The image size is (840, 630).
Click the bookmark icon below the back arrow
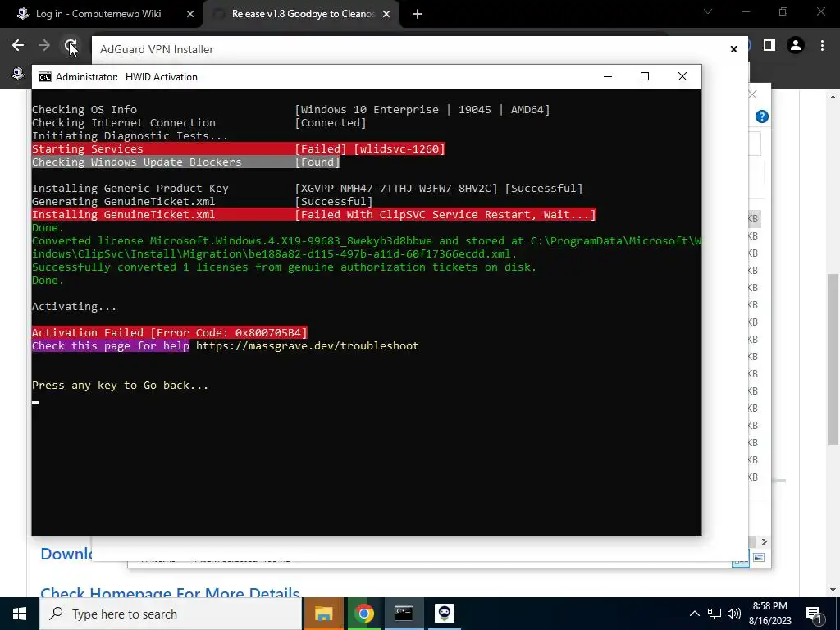pyautogui.click(x=18, y=72)
